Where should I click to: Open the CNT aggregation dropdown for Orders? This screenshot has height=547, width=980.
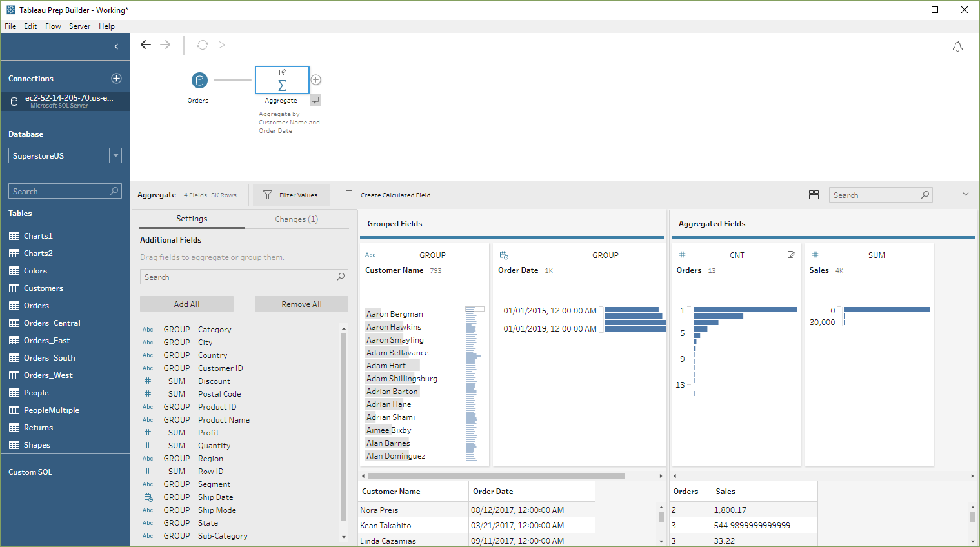[x=737, y=255]
